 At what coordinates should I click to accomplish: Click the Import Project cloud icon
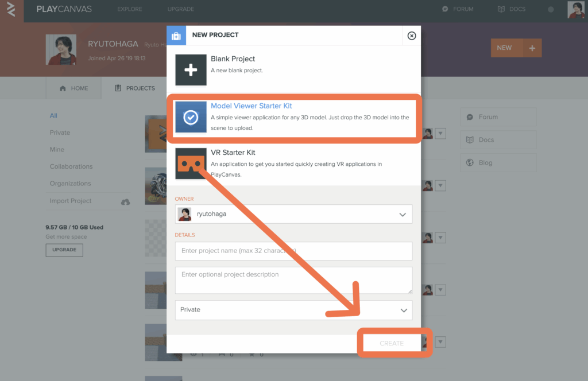pyautogui.click(x=125, y=201)
